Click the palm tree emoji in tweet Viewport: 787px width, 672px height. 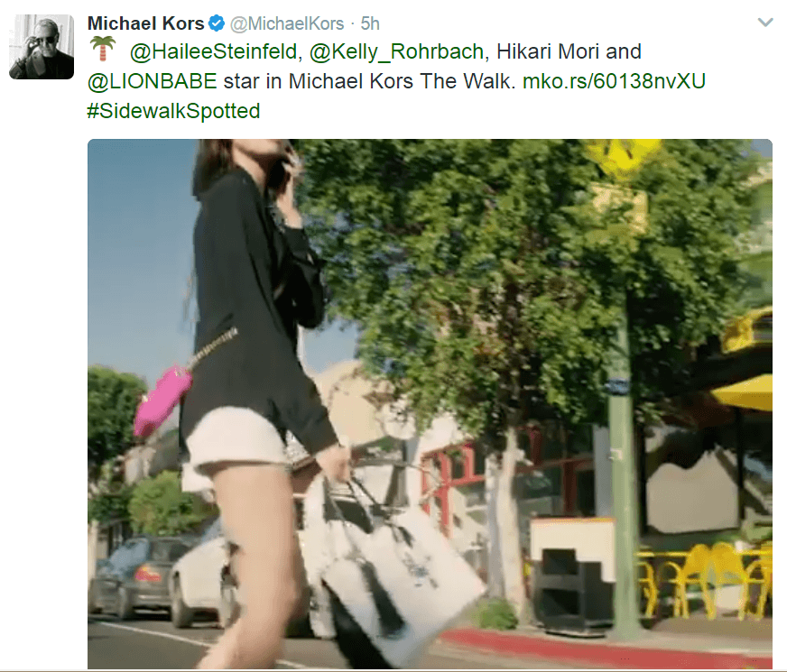click(x=103, y=49)
